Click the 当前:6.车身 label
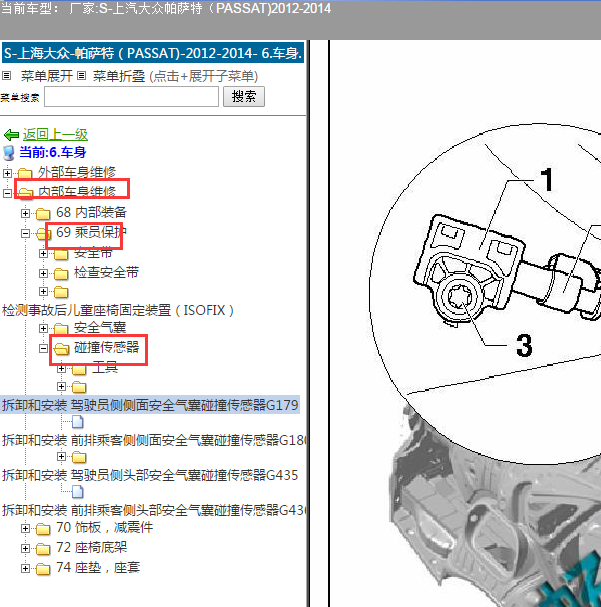601x607 pixels. (x=53, y=152)
